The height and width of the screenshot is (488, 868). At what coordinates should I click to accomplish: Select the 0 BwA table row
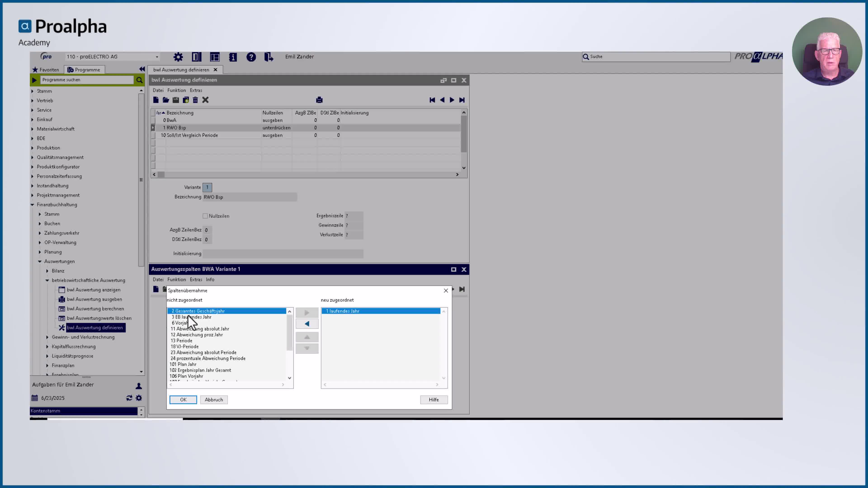[x=306, y=120]
